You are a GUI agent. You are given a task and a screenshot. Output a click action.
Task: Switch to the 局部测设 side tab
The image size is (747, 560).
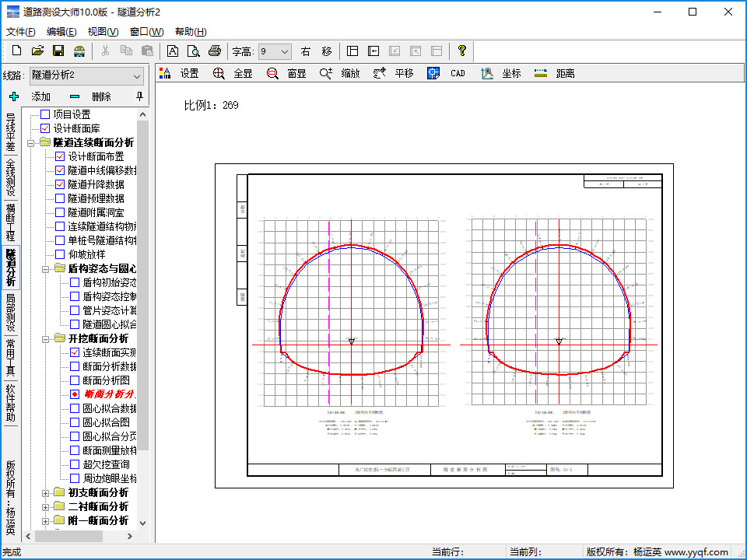[x=10, y=313]
